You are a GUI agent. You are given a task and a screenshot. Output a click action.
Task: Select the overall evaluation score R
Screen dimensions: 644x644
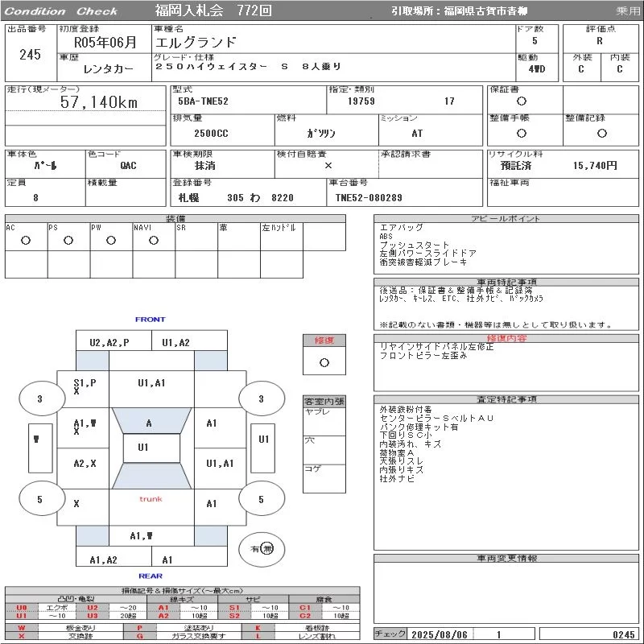[x=600, y=41]
